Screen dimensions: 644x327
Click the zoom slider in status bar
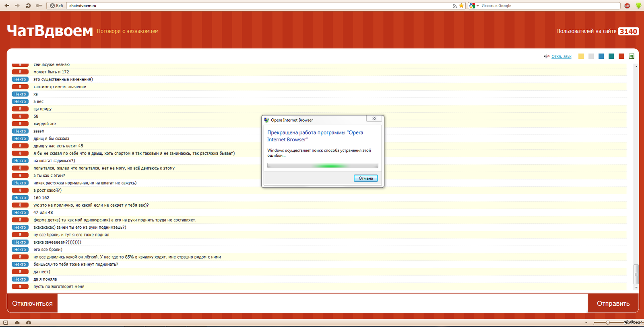[607, 323]
